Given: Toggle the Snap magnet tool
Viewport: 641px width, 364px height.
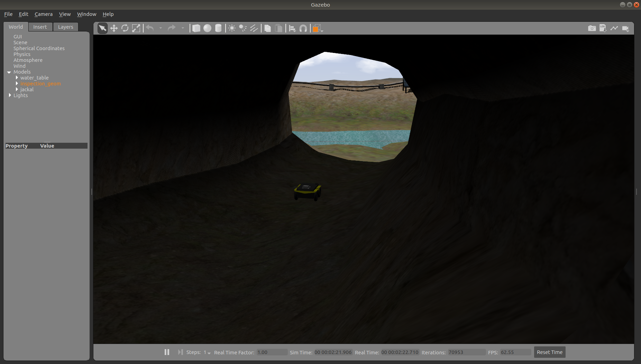Looking at the screenshot, I should click(x=303, y=28).
